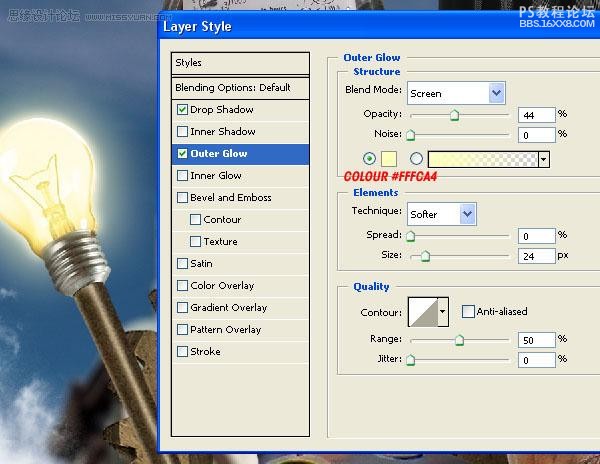Image resolution: width=600 pixels, height=464 pixels.
Task: Open the Stroke settings row
Action: click(240, 352)
